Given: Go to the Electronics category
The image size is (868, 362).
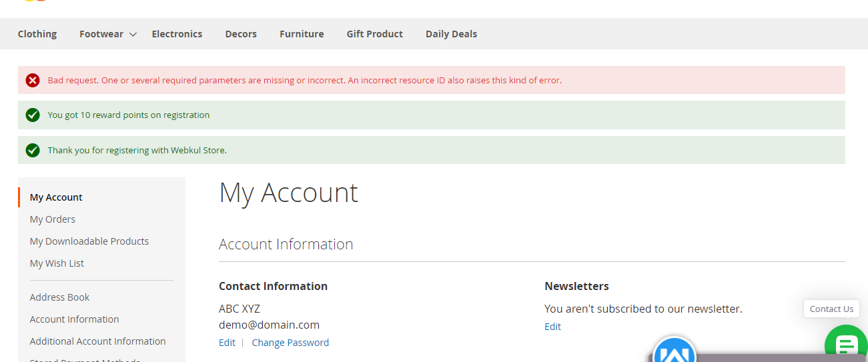Looking at the screenshot, I should point(177,34).
